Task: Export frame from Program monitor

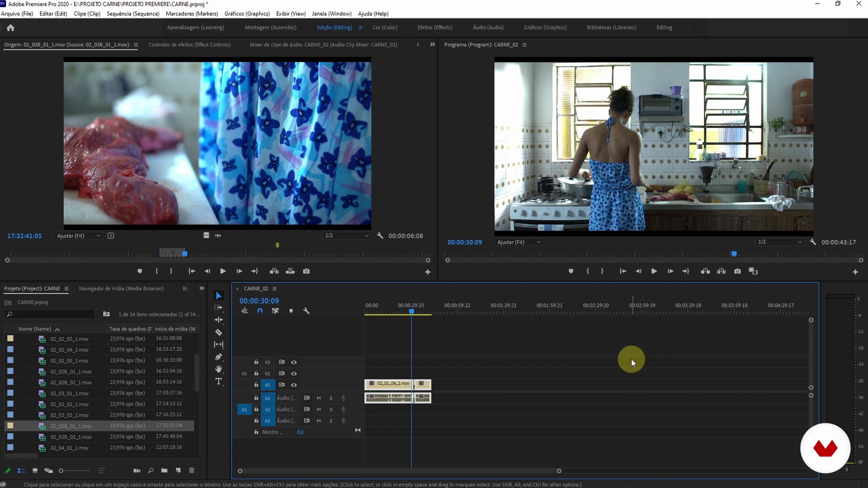Action: (x=737, y=271)
